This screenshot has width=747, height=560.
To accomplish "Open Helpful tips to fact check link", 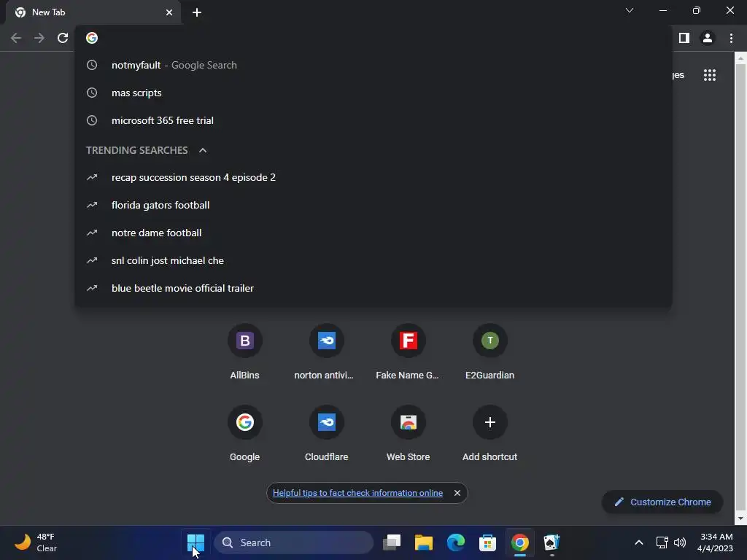I will [x=357, y=493].
